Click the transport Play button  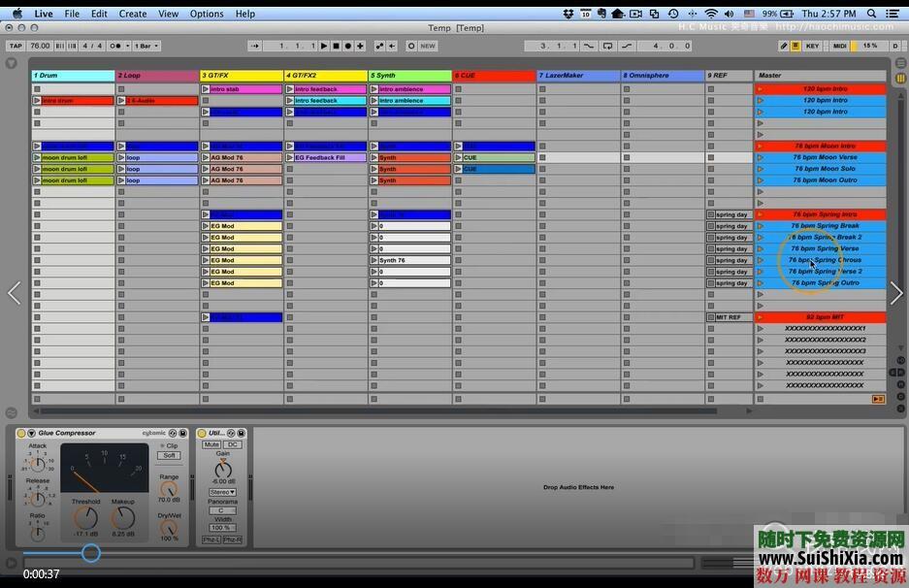pyautogui.click(x=324, y=46)
